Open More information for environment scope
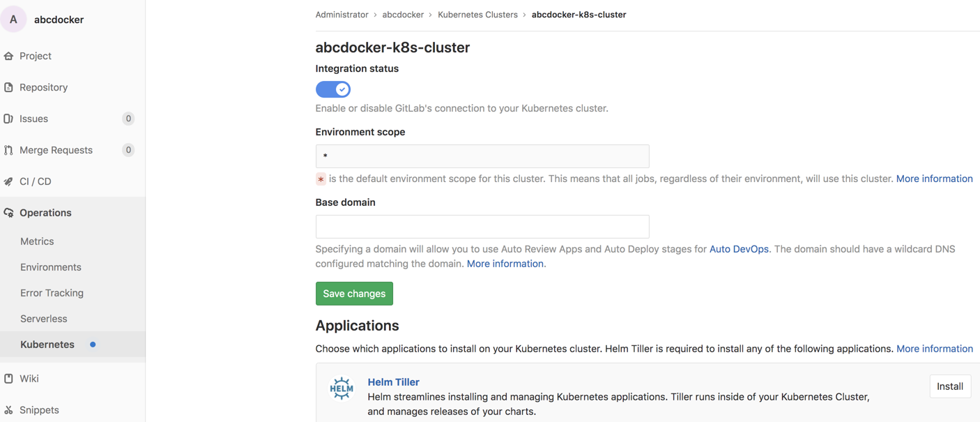Viewport: 980px width, 422px height. (x=934, y=179)
